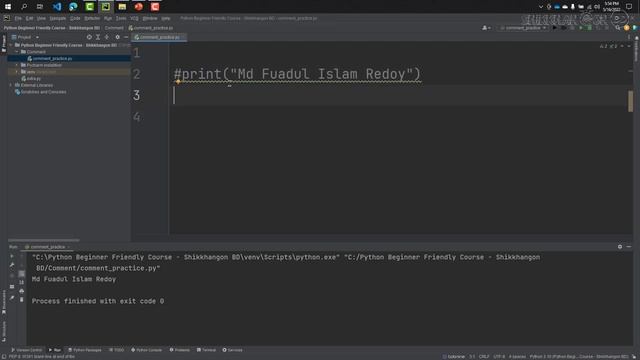
Task: Collapse the root project folder node
Action: click(x=11, y=45)
